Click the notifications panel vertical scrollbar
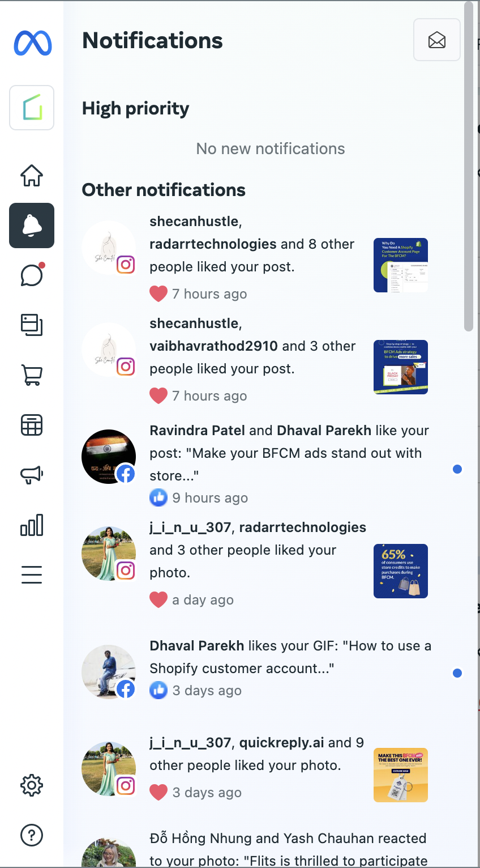480x868 pixels. click(468, 167)
